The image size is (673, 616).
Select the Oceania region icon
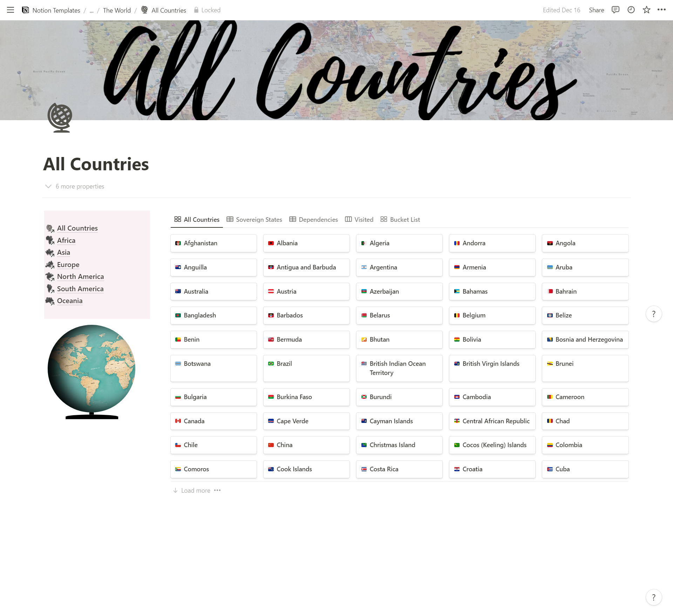tap(50, 300)
